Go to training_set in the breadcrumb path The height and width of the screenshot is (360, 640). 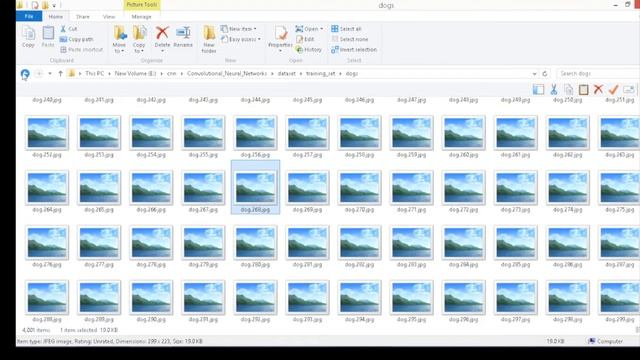320,73
